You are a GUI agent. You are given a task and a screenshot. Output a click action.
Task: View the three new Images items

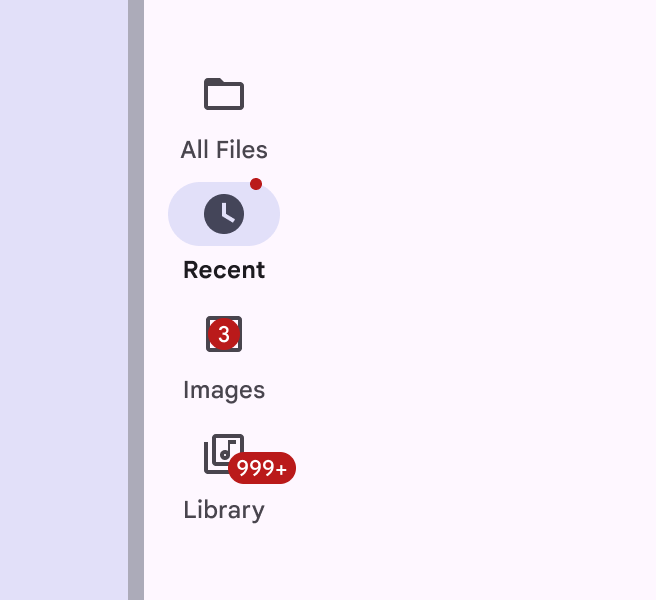pos(224,358)
